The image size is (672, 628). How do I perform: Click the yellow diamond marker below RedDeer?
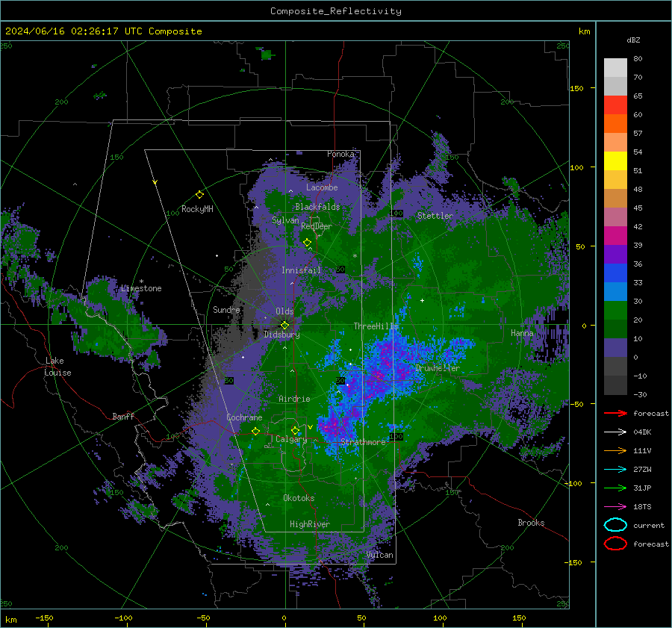click(307, 242)
